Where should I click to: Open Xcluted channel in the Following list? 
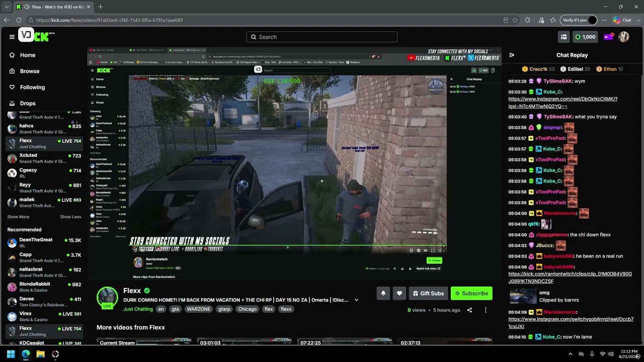44,158
